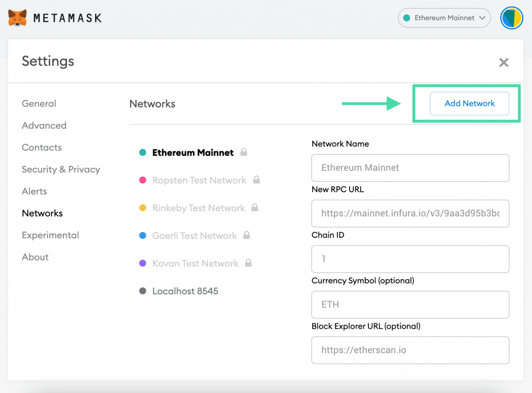This screenshot has width=532, height=393.
Task: Click the pink dot for Ropsten
Action: click(x=143, y=180)
